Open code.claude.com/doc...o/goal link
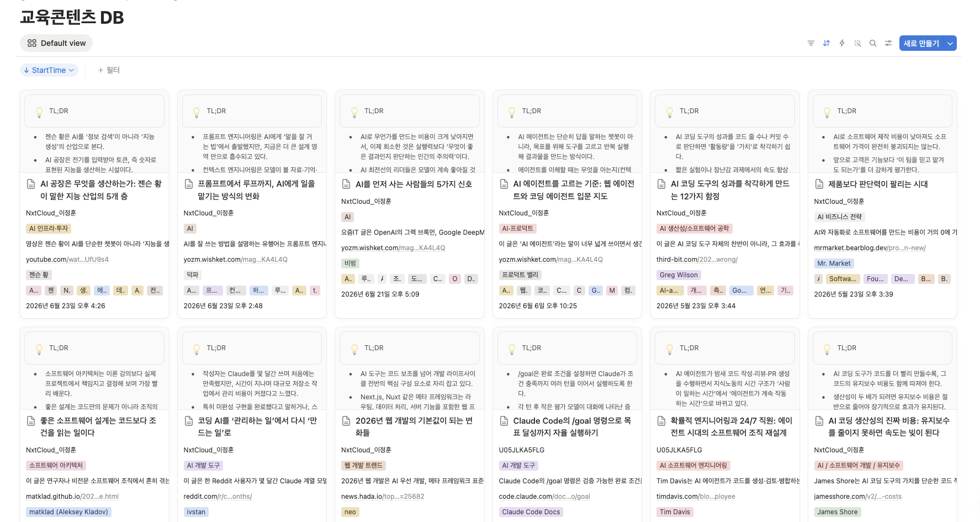 point(544,497)
